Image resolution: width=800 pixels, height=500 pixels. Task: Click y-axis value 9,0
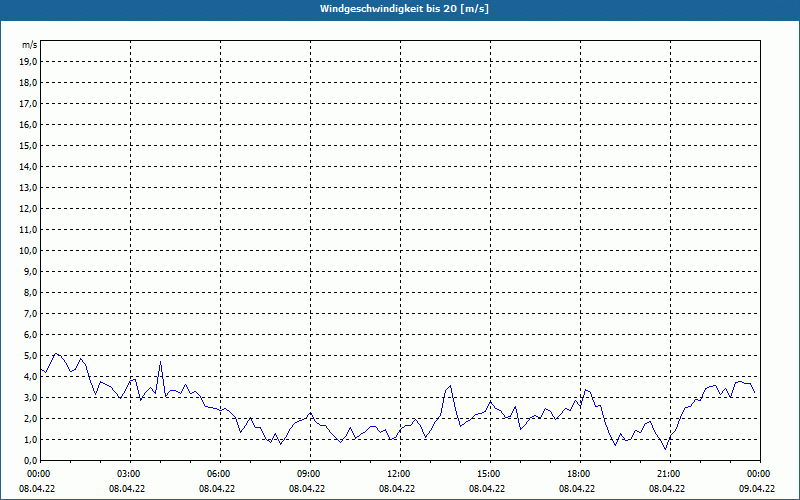29,271
